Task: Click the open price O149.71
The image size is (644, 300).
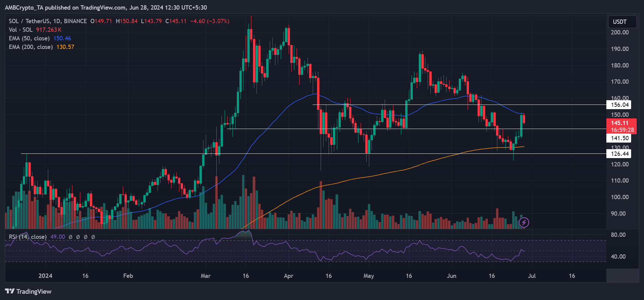Action: 101,21
